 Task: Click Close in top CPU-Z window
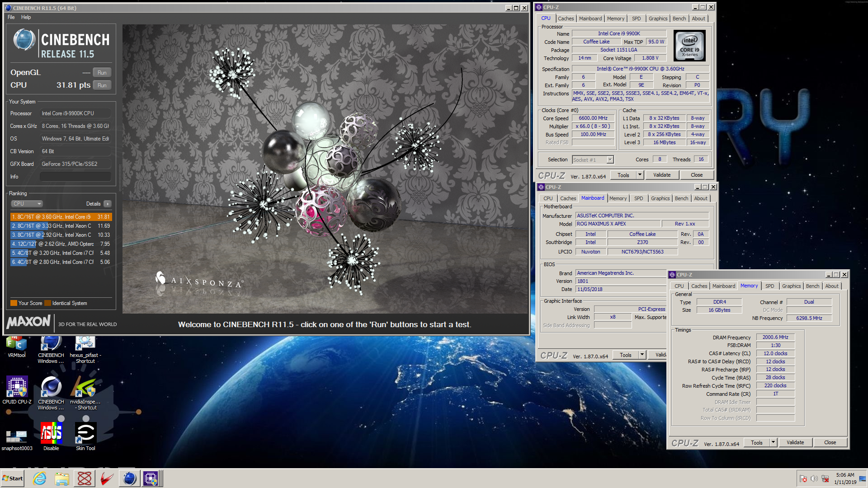[x=697, y=175]
